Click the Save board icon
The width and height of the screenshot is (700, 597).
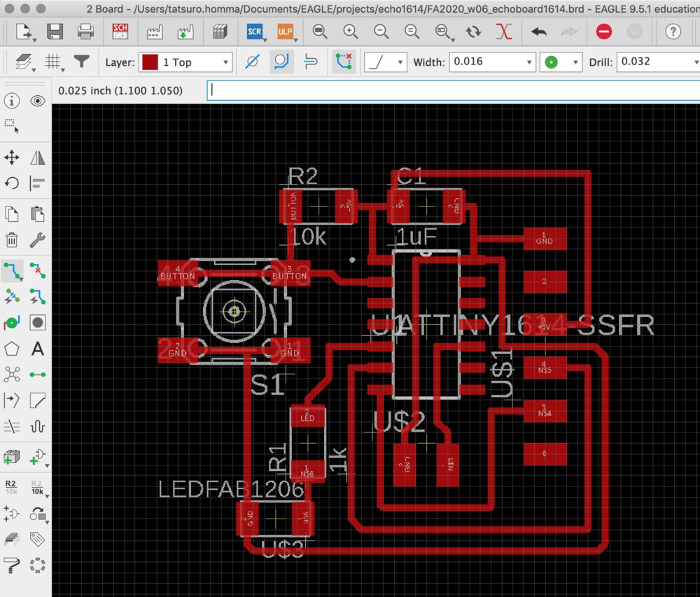tap(55, 31)
